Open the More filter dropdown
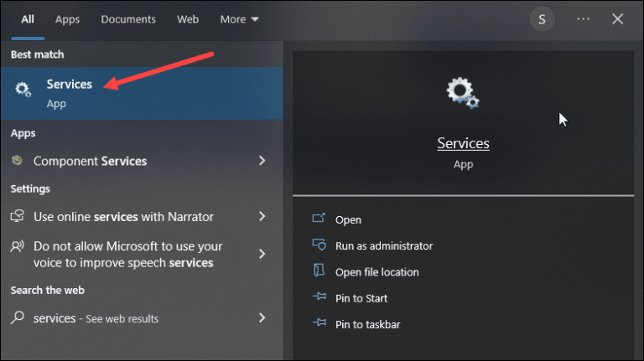The height and width of the screenshot is (361, 644). tap(239, 19)
